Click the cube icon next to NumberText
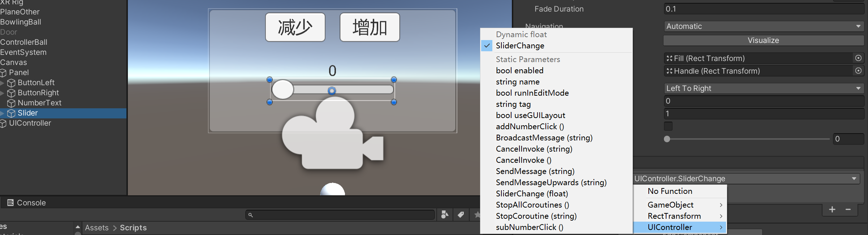 click(11, 103)
